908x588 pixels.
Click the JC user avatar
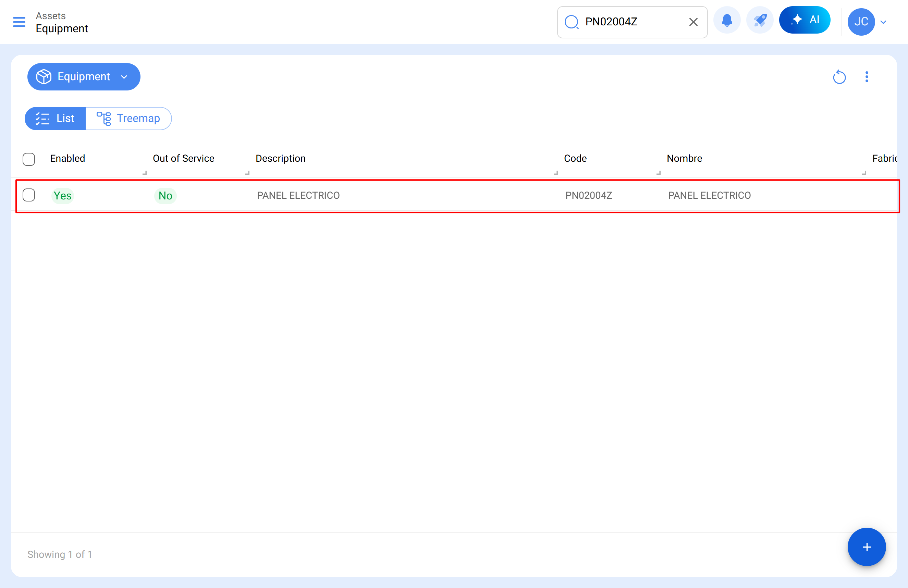point(861,22)
